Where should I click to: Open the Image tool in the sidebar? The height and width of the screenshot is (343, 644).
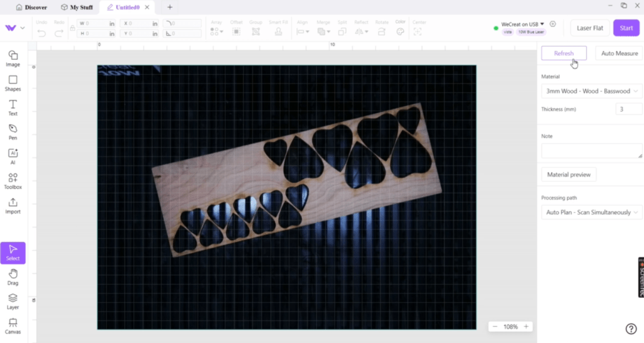(x=13, y=58)
